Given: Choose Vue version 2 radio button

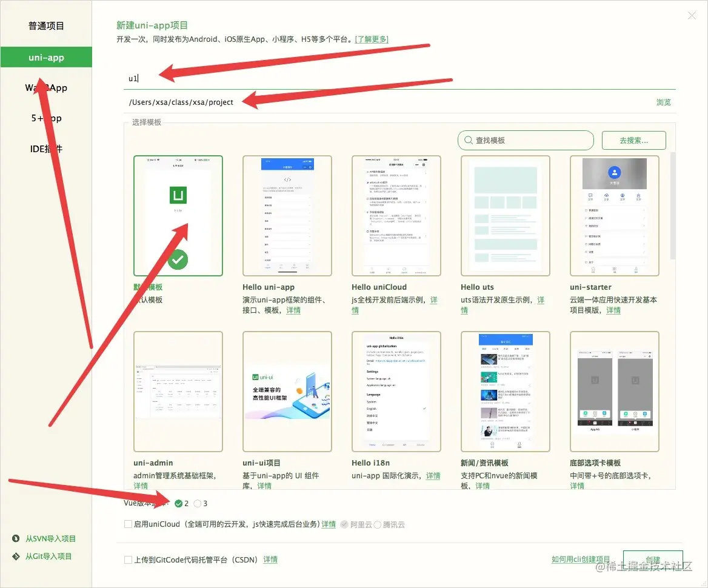Looking at the screenshot, I should 178,504.
